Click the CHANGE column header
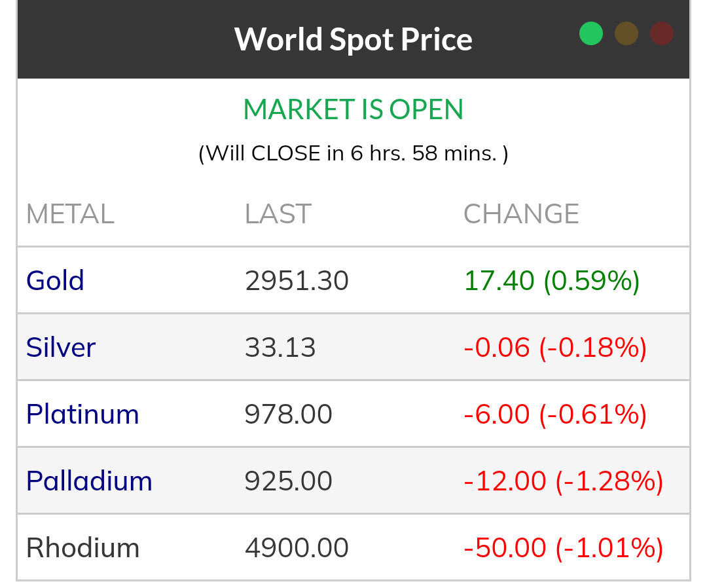Viewport: 707px width, 588px height. (521, 214)
